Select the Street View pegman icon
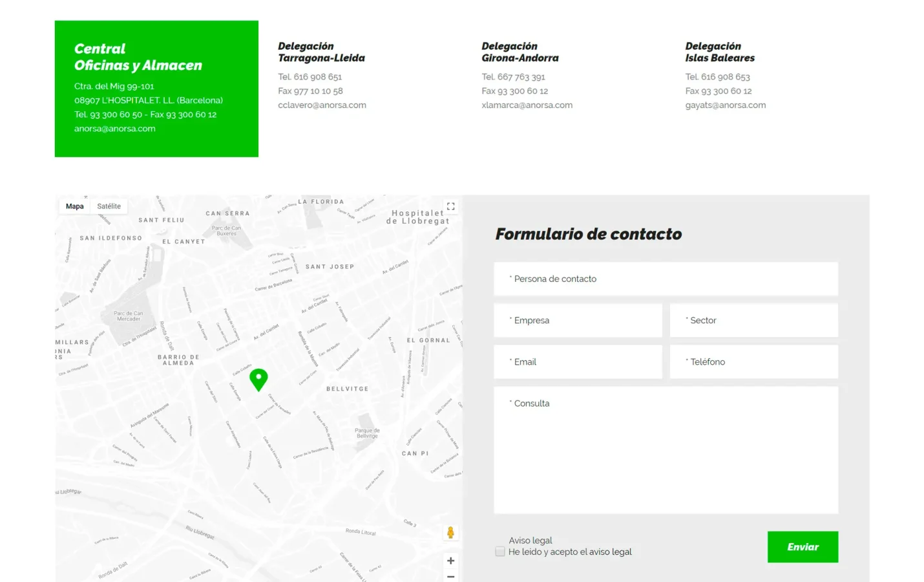Screen dimensions: 924x582 [x=450, y=532]
